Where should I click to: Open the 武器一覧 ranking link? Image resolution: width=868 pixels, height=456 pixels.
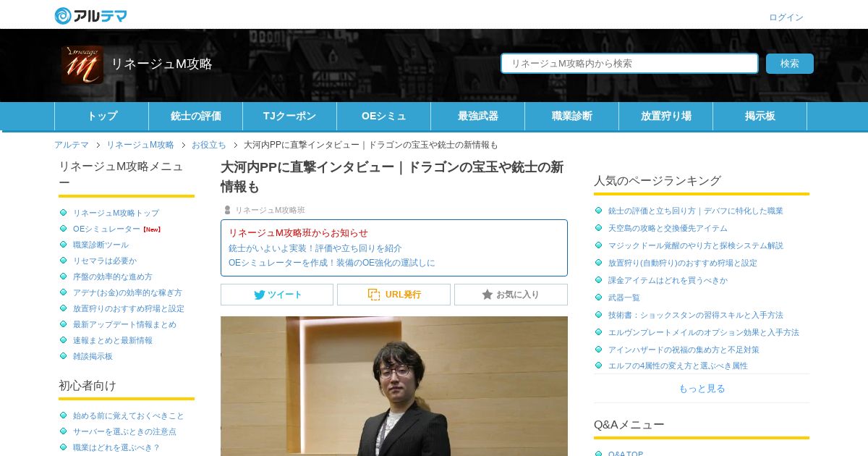(624, 297)
